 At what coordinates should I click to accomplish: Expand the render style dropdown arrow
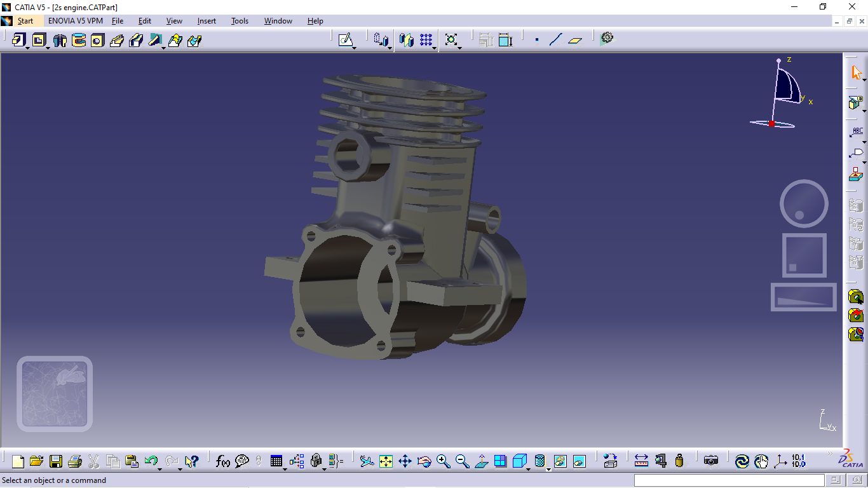[x=548, y=470]
